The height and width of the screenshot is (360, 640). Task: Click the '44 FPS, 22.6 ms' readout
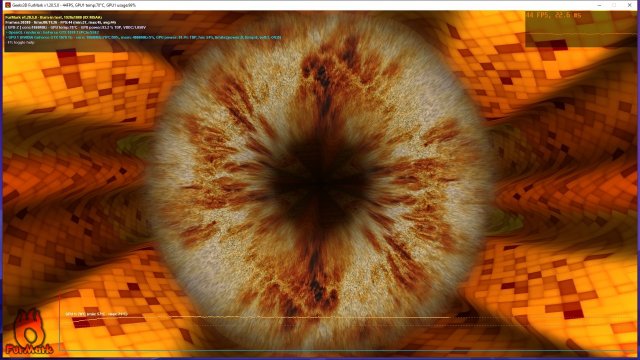click(x=553, y=15)
